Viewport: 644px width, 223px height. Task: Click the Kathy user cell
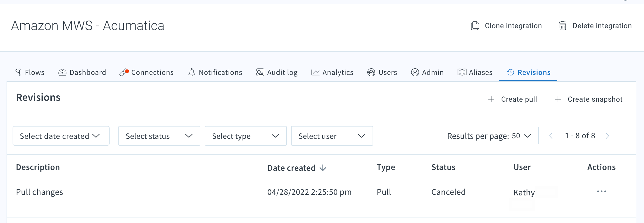(x=524, y=193)
